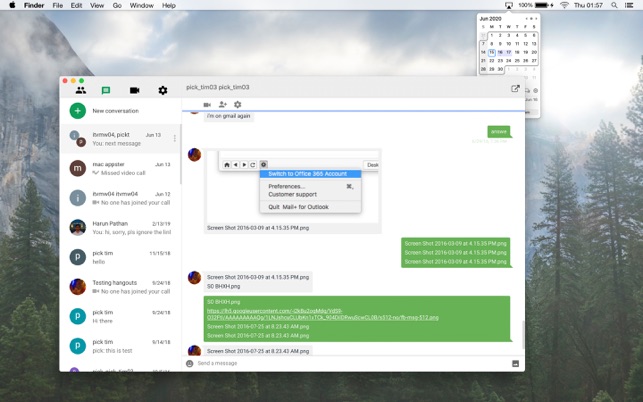Go to next month in calendar popup
The height and width of the screenshot is (402, 643).
(536, 19)
